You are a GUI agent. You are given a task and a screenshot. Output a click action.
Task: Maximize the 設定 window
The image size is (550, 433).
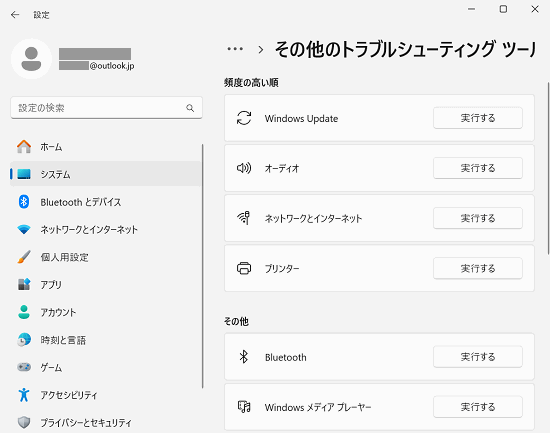click(x=503, y=9)
